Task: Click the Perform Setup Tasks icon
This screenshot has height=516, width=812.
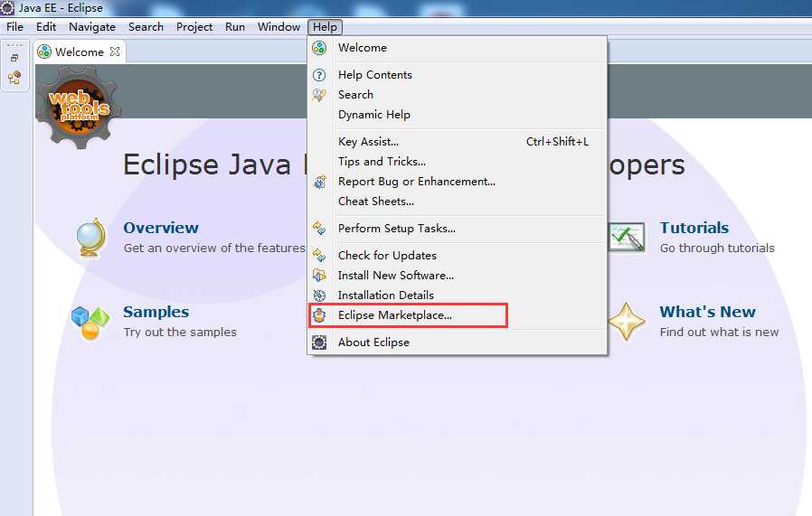Action: pos(319,229)
